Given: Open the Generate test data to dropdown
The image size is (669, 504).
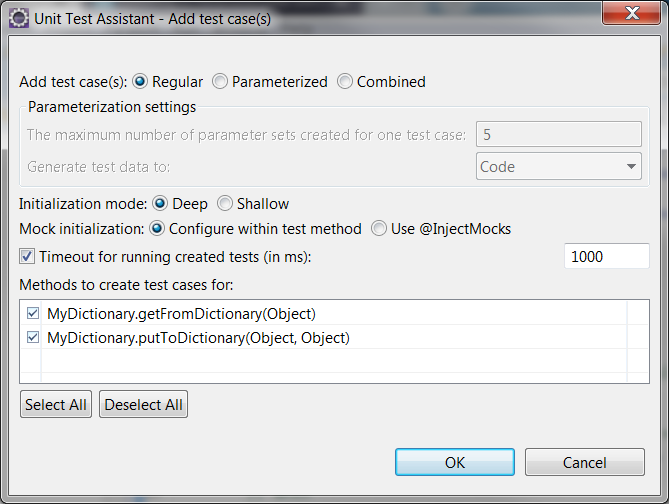Looking at the screenshot, I should (558, 166).
